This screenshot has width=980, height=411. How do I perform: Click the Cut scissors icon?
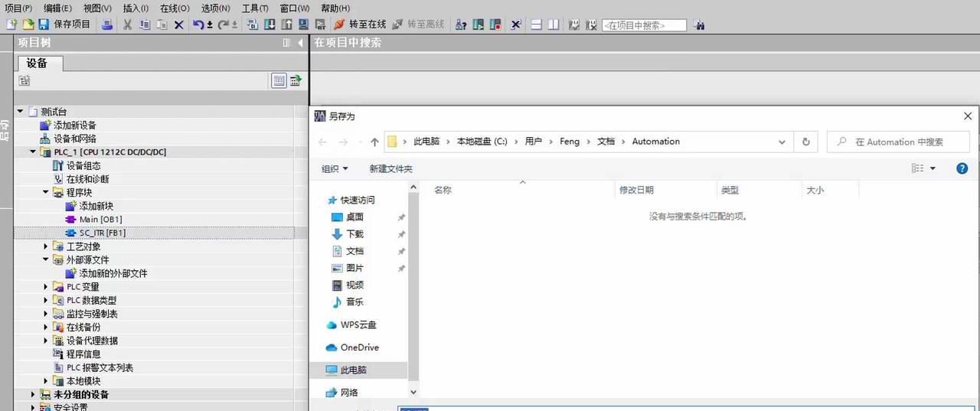pyautogui.click(x=128, y=24)
